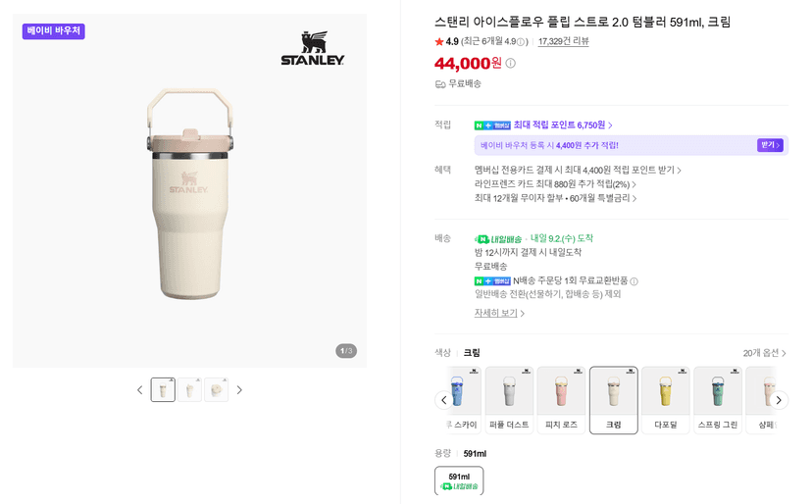Select the 591ml capacity option

pos(459,480)
